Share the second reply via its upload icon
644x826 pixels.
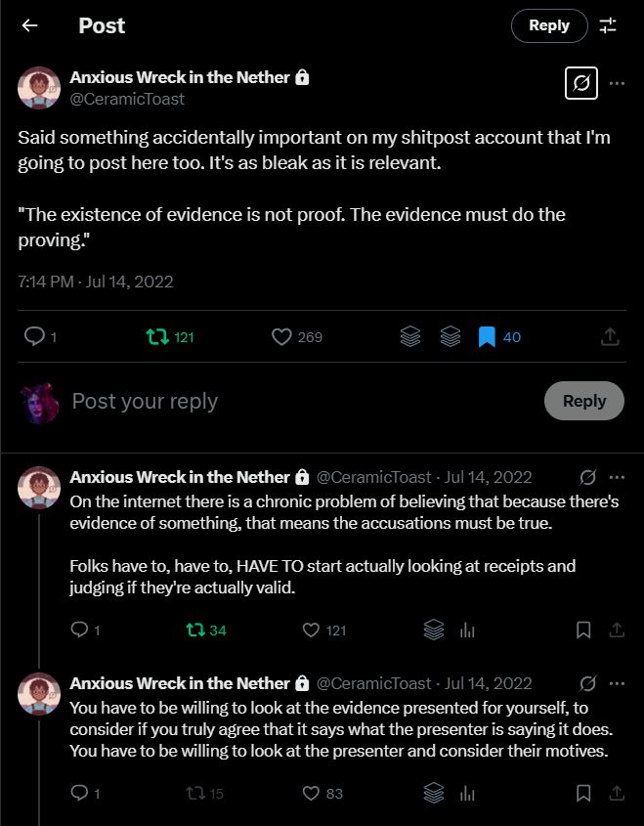coord(617,793)
